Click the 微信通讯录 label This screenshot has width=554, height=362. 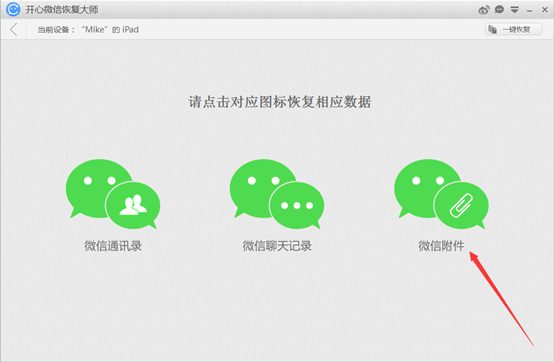113,246
